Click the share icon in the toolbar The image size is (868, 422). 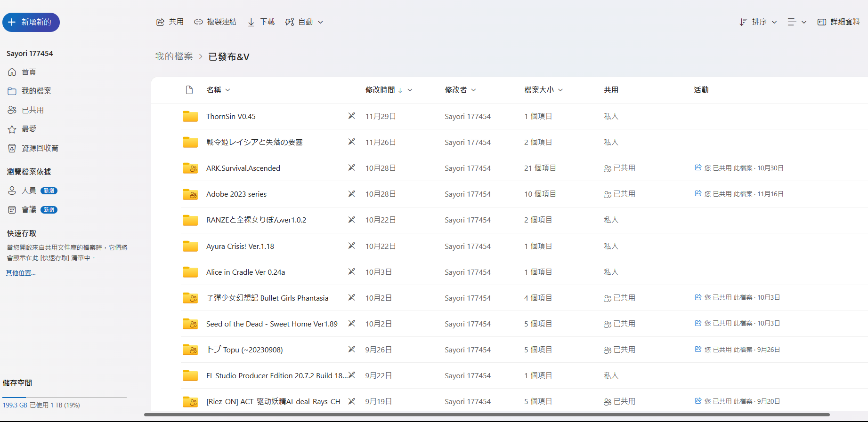(160, 22)
